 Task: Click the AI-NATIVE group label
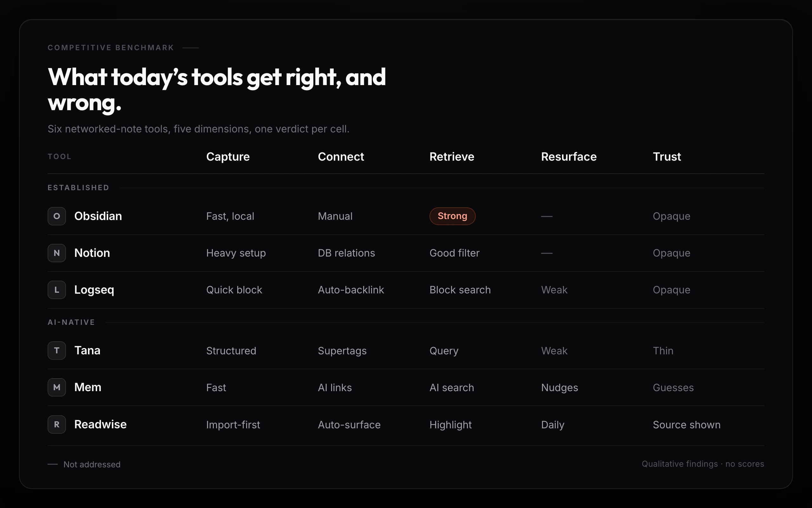tap(71, 323)
